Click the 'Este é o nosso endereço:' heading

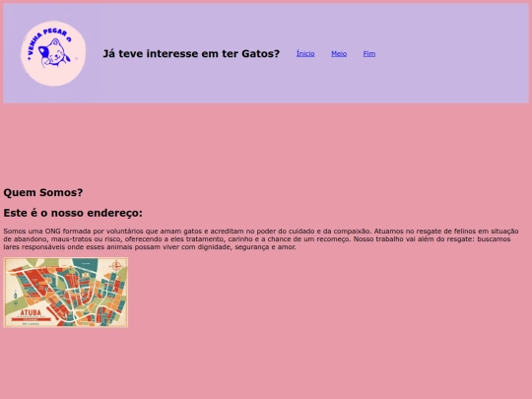pos(73,213)
